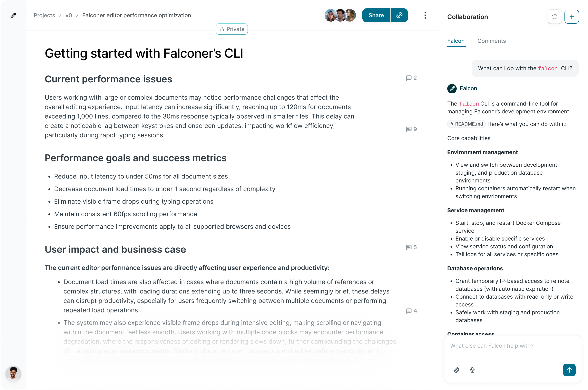This screenshot has height=390, width=588.
Task: Go to Projects in the breadcrumb
Action: 44,15
